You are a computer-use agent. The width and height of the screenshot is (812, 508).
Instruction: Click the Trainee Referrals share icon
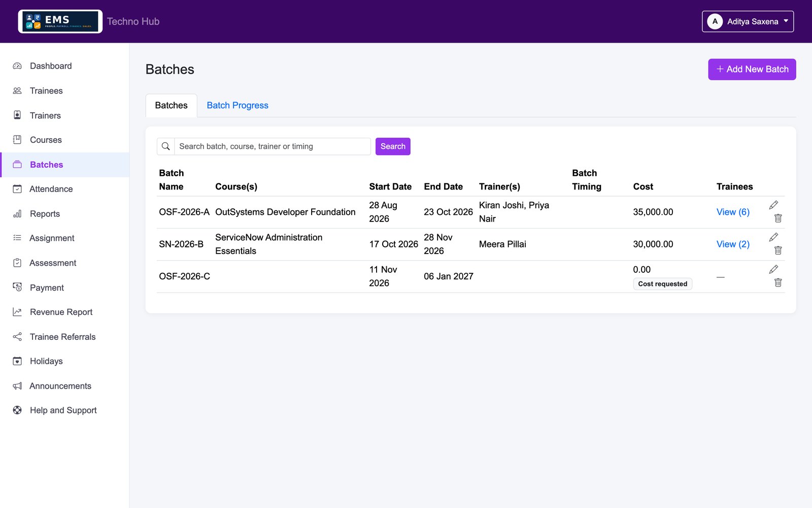pos(17,337)
